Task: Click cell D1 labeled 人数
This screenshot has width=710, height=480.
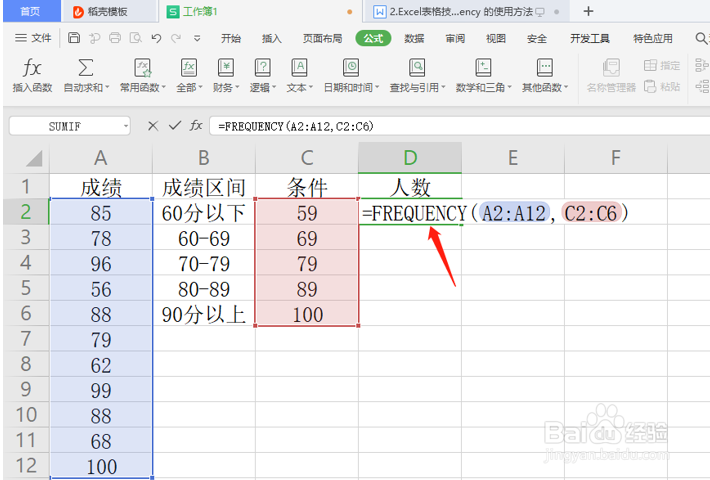Action: [x=410, y=186]
